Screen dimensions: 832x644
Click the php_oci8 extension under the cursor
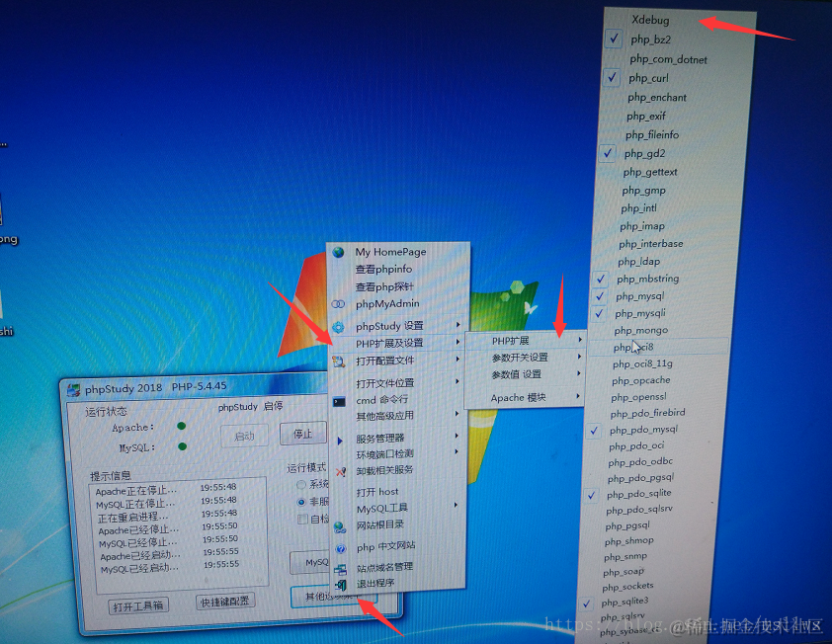(633, 348)
